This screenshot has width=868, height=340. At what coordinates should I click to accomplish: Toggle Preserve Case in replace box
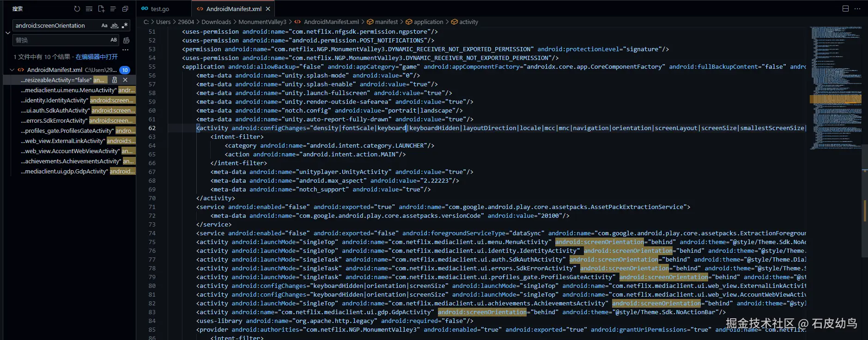(x=114, y=40)
